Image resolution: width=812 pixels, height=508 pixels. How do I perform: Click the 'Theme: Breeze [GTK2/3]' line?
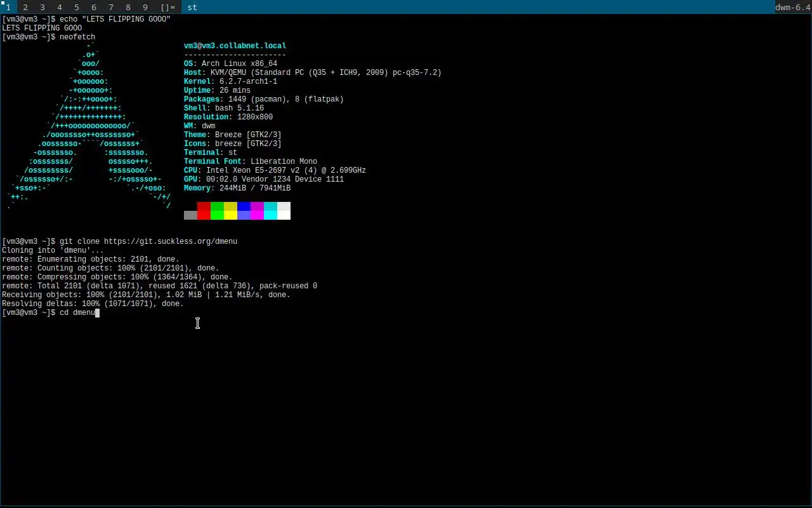[233, 135]
